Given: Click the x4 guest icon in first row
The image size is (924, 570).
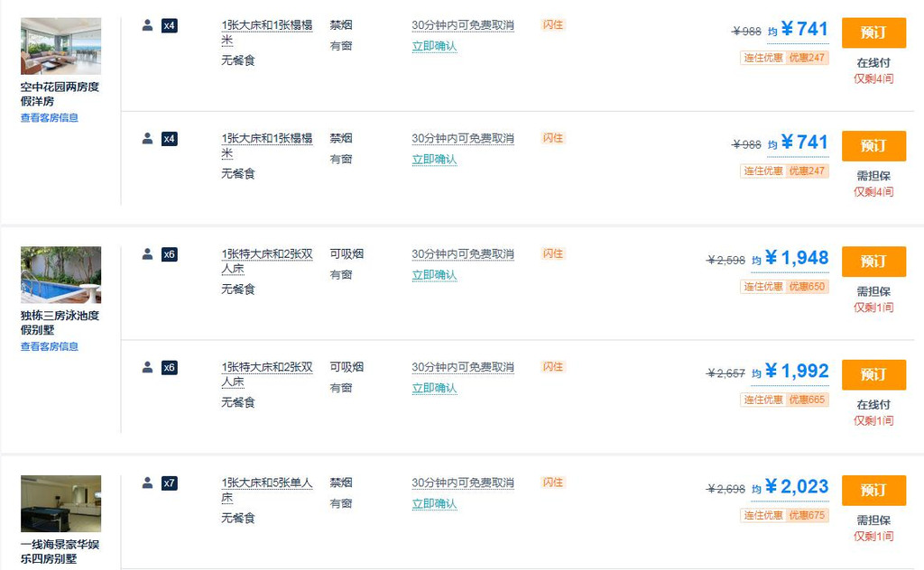Looking at the screenshot, I should click(x=169, y=25).
